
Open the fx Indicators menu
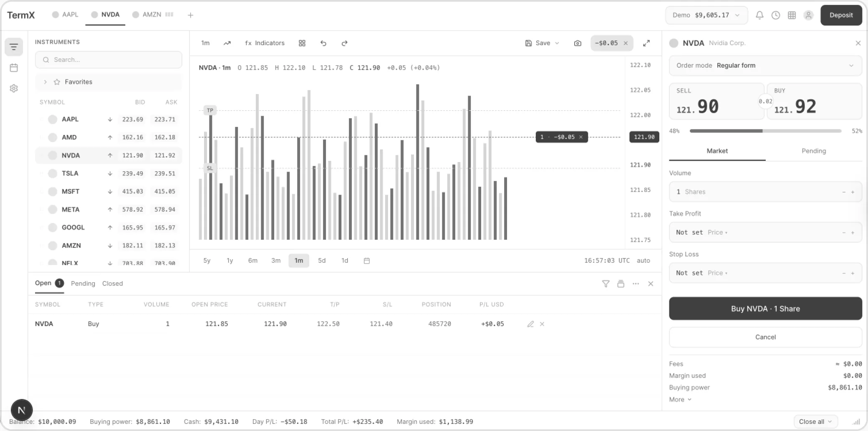(x=265, y=43)
